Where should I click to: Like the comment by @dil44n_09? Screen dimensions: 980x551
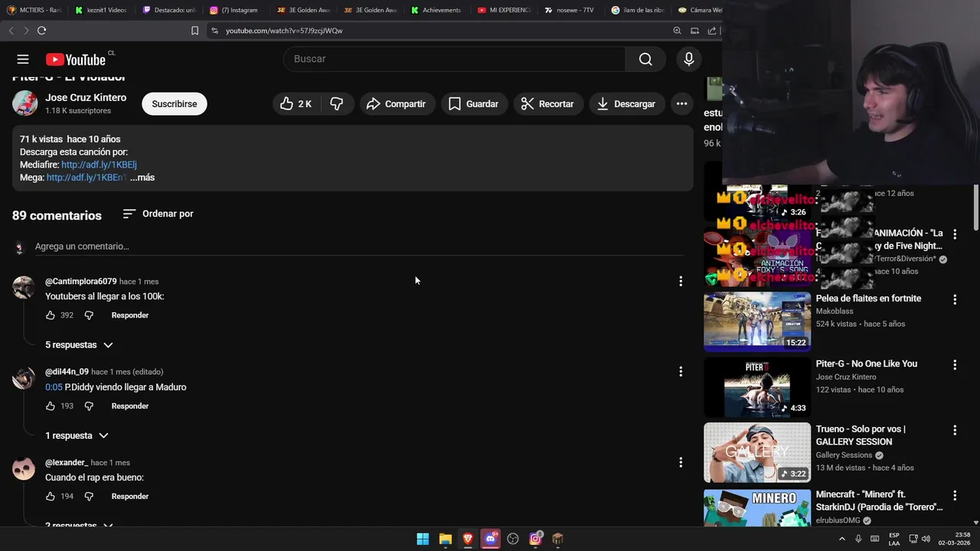(x=51, y=406)
